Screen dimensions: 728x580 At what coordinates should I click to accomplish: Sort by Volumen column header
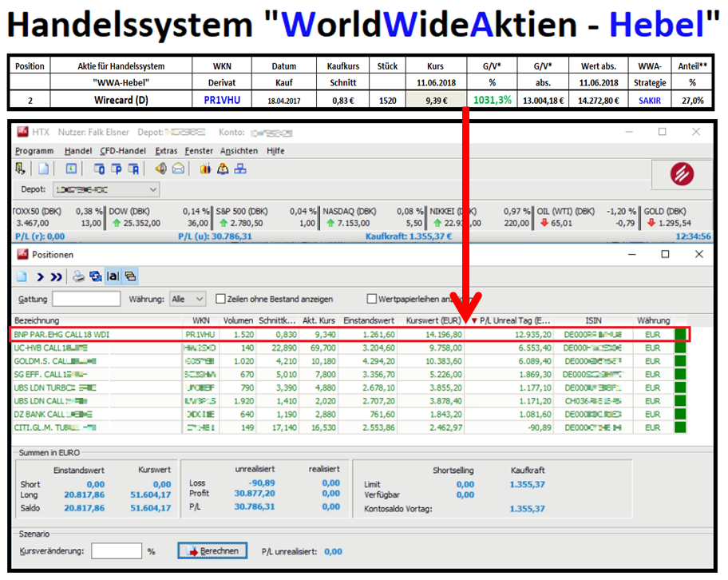click(238, 320)
